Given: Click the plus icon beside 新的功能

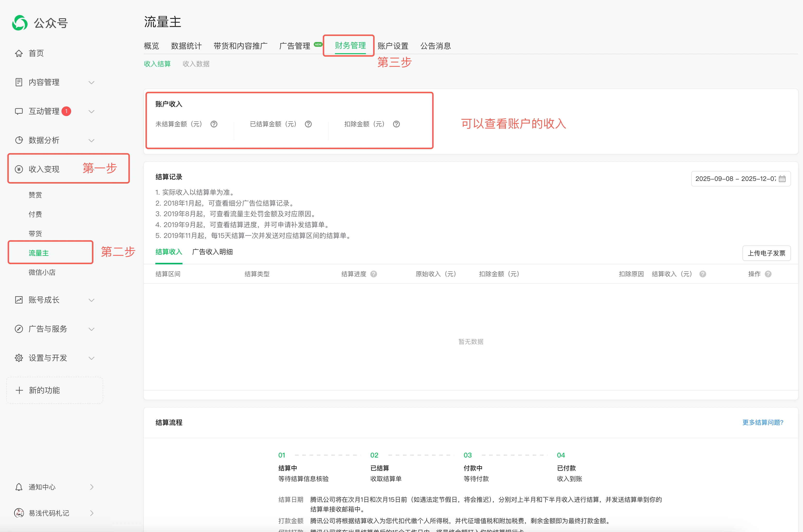Looking at the screenshot, I should coord(19,390).
